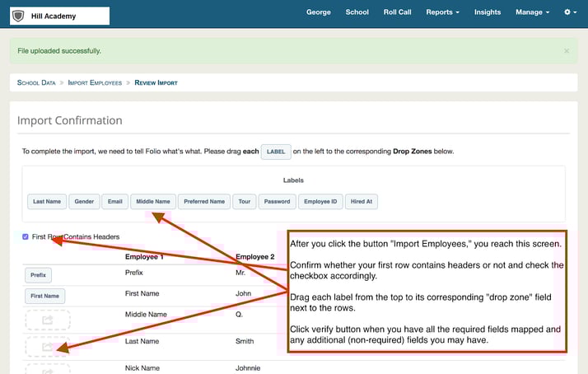This screenshot has height=374, width=588.
Task: Click the 'Q.' middle name value
Action: pyautogui.click(x=240, y=315)
